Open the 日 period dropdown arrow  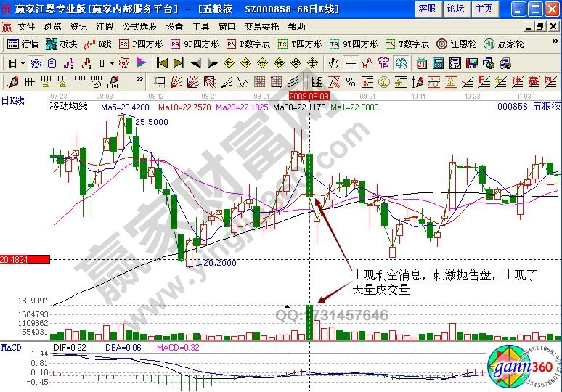(22, 62)
